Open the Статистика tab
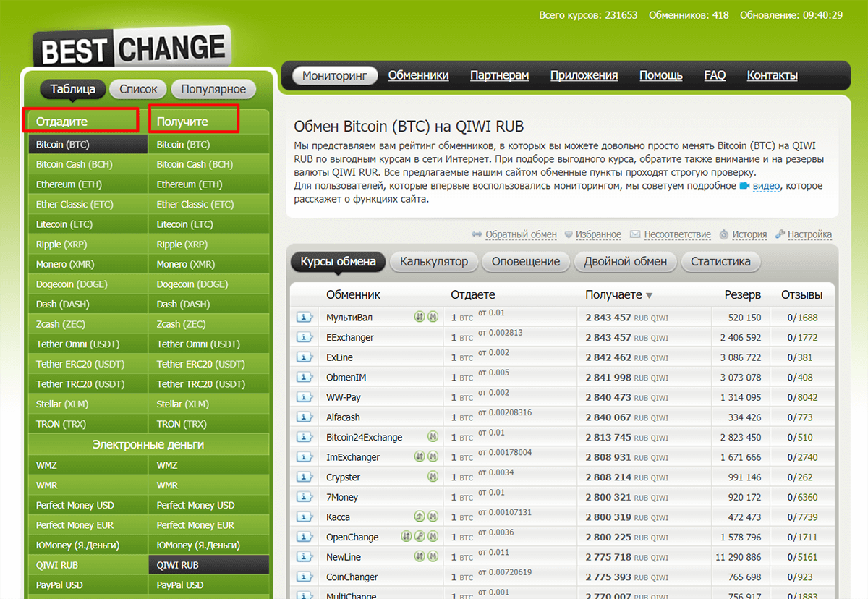Viewport: 868px width, 599px height. 720,262
